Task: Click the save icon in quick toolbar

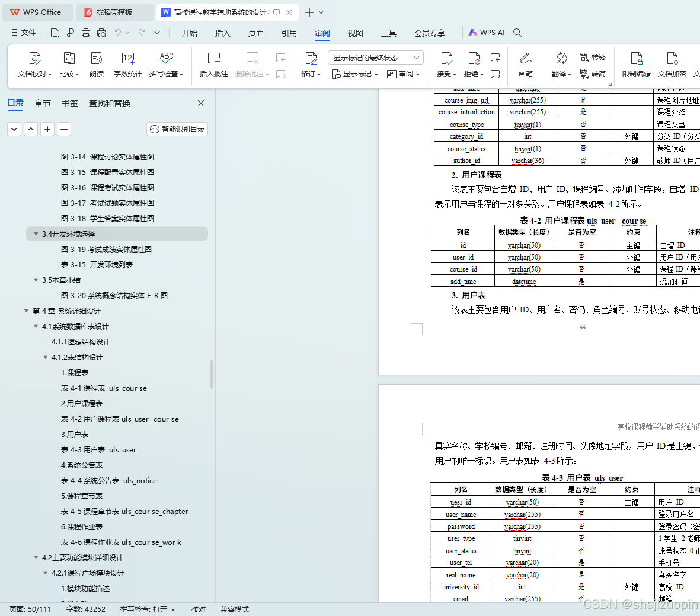Action: [x=55, y=33]
